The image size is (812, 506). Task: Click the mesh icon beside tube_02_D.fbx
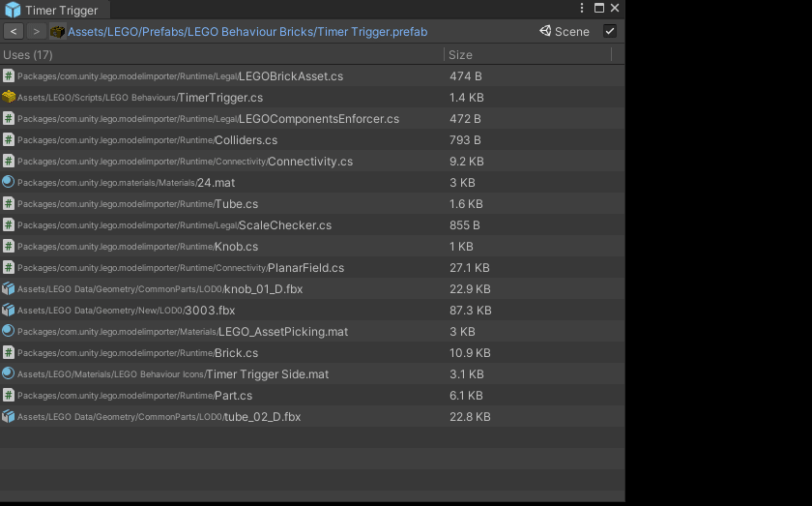pos(9,417)
